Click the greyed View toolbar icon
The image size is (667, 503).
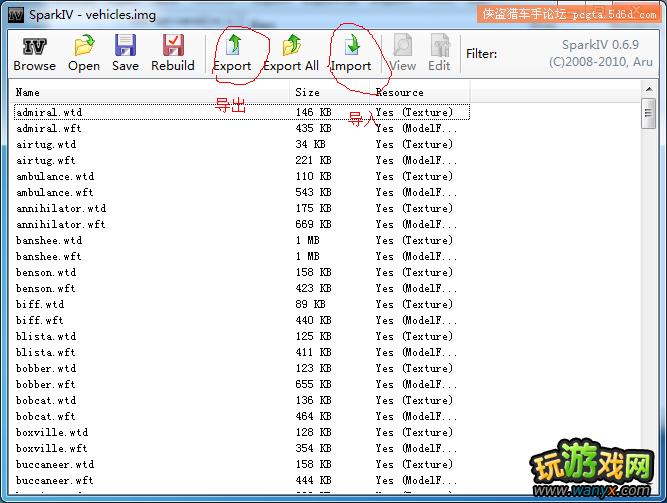point(402,45)
